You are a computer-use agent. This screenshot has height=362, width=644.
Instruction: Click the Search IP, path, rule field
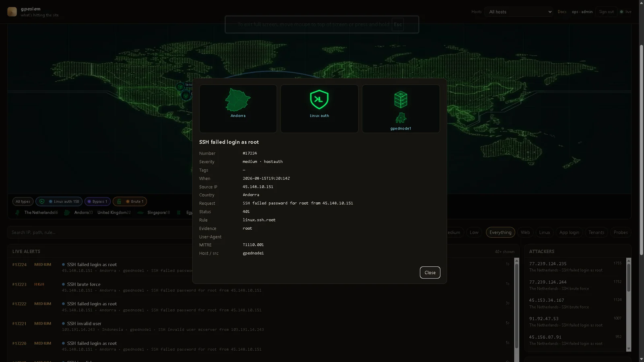[x=100, y=232]
